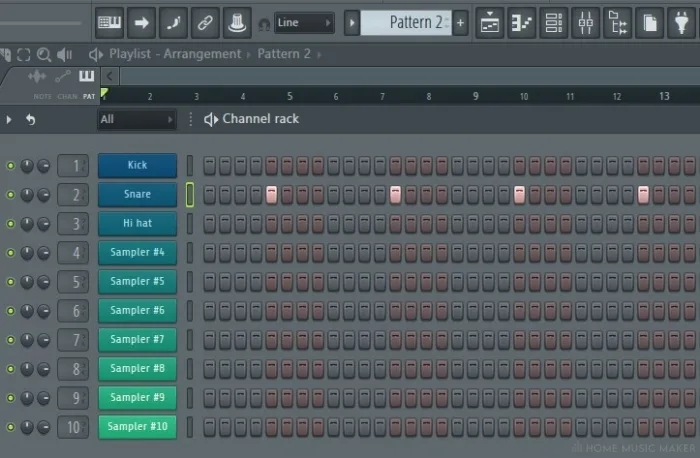The height and width of the screenshot is (458, 700).
Task: Open the Line snap dropdown
Action: (304, 22)
